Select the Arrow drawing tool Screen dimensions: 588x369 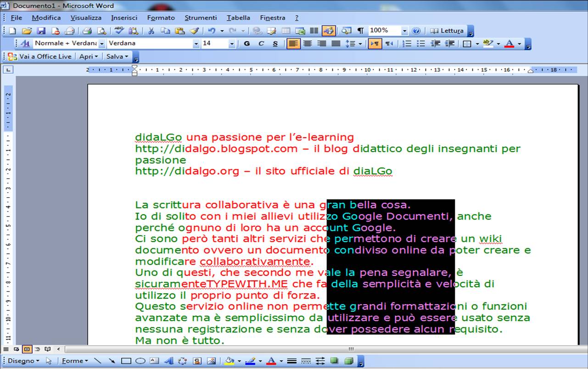(x=112, y=361)
